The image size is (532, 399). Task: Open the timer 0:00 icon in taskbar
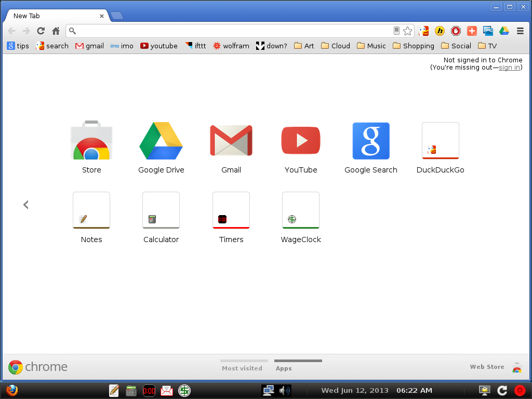click(149, 391)
